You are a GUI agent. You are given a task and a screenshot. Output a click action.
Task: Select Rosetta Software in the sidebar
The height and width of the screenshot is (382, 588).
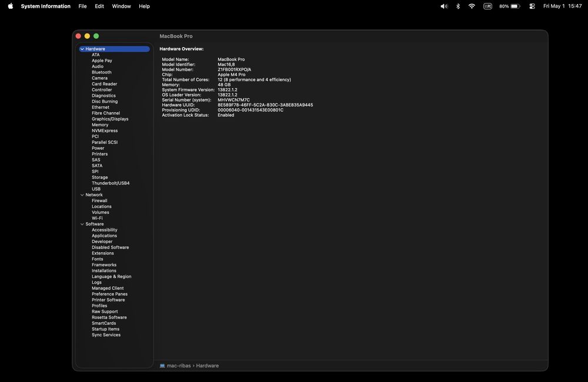[x=109, y=317]
